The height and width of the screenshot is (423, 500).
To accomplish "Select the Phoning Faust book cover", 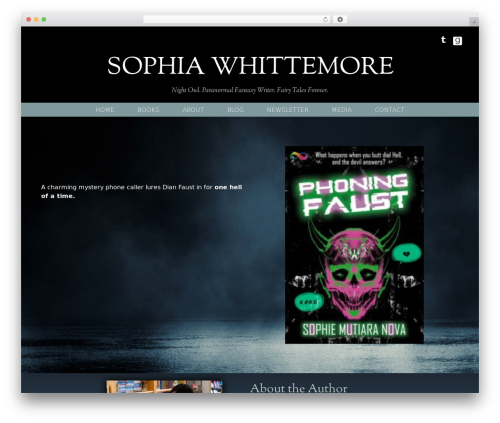I will tap(354, 245).
